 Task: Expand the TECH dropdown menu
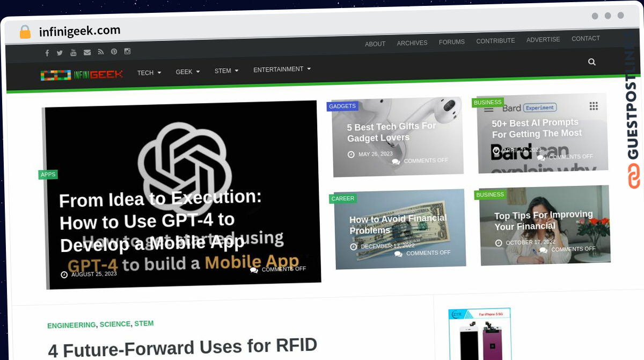point(149,73)
